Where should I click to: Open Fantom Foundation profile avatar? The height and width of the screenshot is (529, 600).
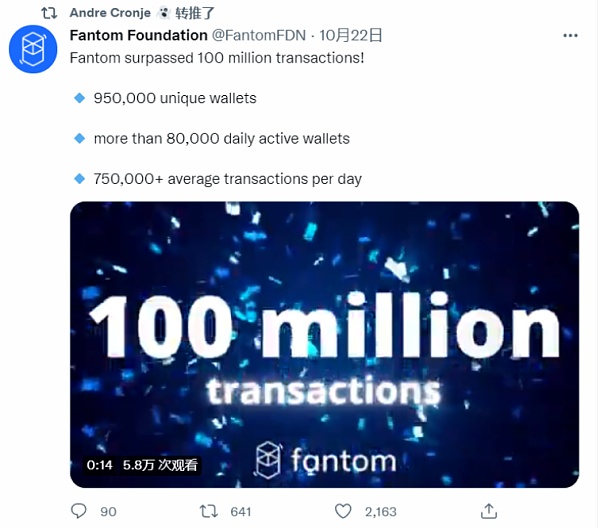tap(33, 49)
